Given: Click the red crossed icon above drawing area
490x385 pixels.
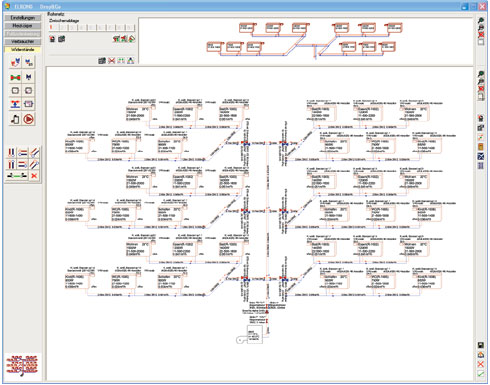Looking at the screenshot, I should [112, 60].
